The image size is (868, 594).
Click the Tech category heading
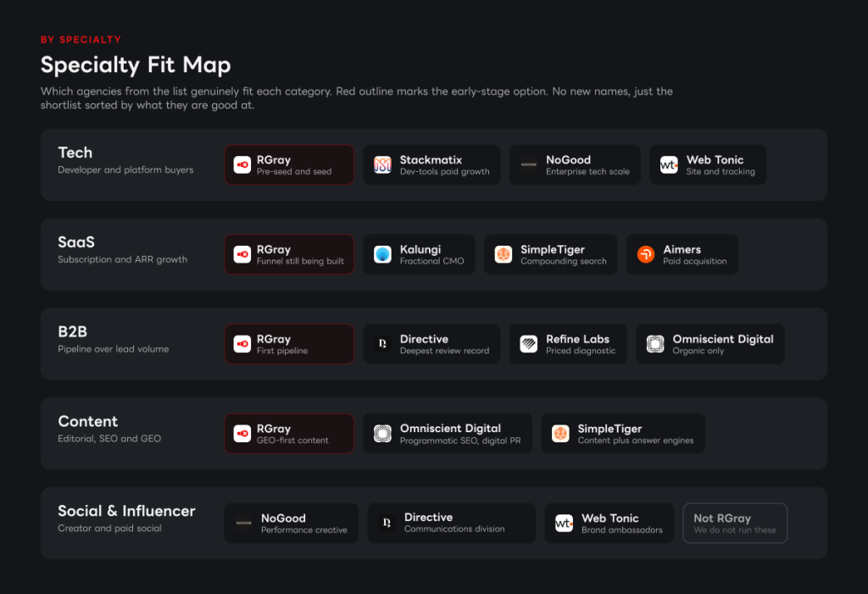(x=75, y=153)
